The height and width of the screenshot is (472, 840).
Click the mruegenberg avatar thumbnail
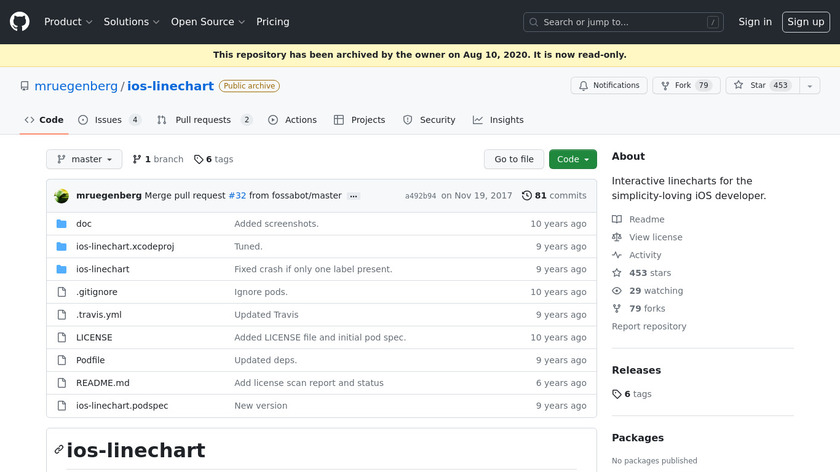pos(62,196)
